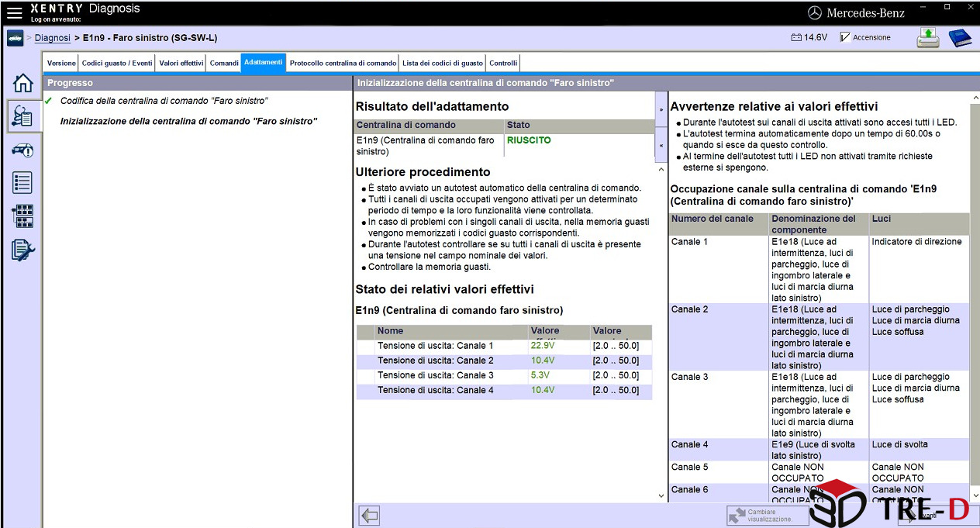Screen dimensions: 980x528
Task: Click the vehicle icon in breadcrumb
Action: 15,38
